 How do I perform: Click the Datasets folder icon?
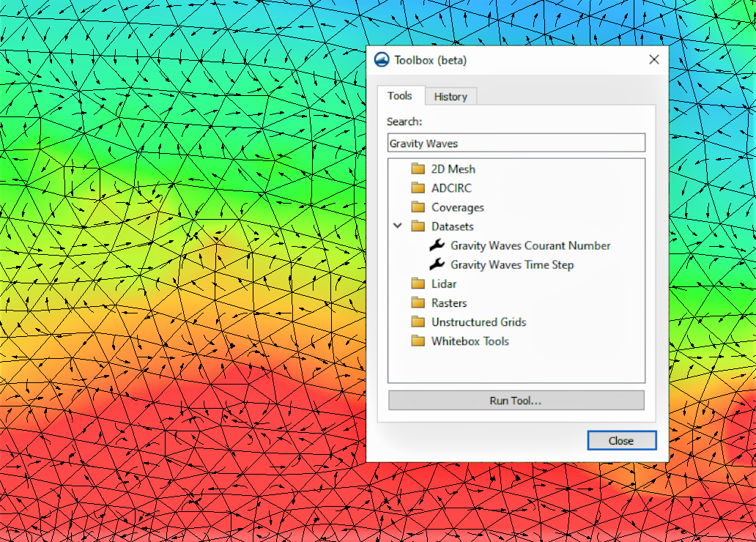[418, 226]
